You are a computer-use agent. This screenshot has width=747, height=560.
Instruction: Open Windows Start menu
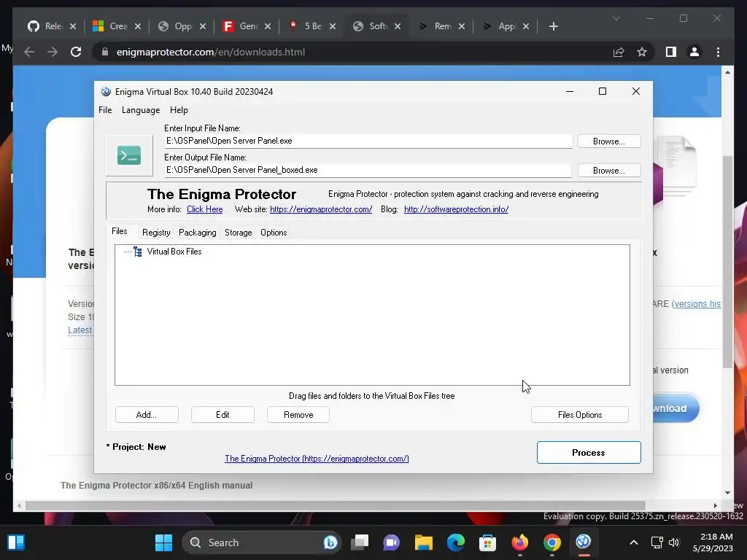click(x=163, y=542)
